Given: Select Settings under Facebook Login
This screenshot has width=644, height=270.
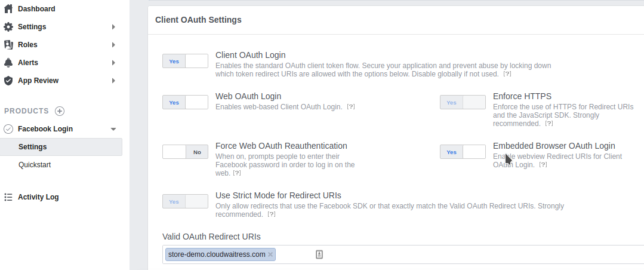Looking at the screenshot, I should pyautogui.click(x=33, y=147).
